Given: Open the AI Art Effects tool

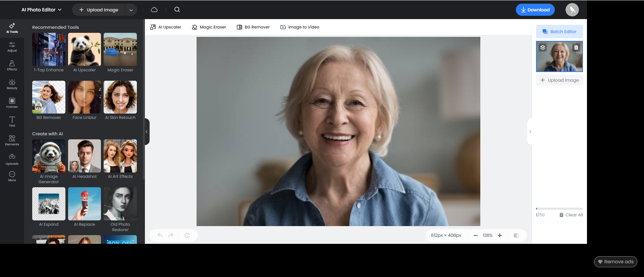Looking at the screenshot, I should pyautogui.click(x=120, y=159).
